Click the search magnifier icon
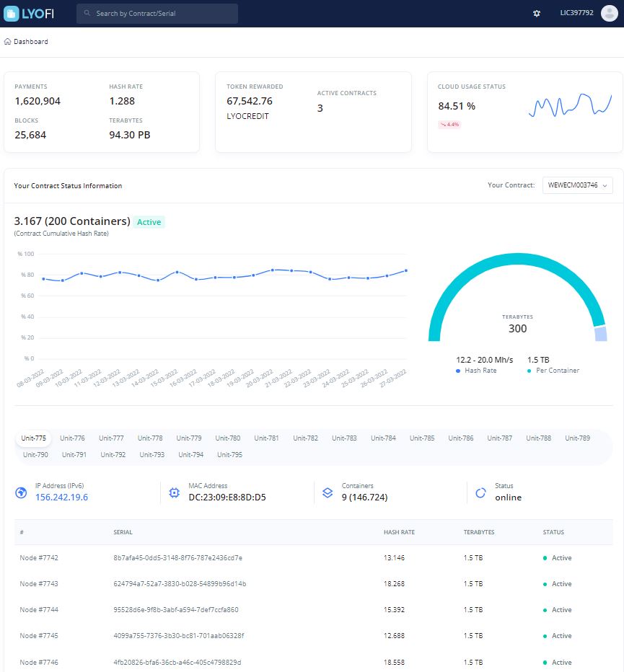 pos(87,13)
